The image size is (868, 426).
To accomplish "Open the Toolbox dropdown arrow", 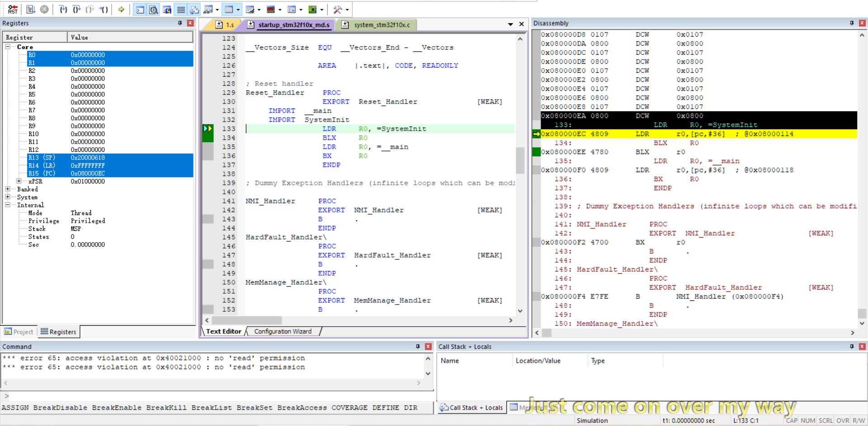I will point(347,9).
